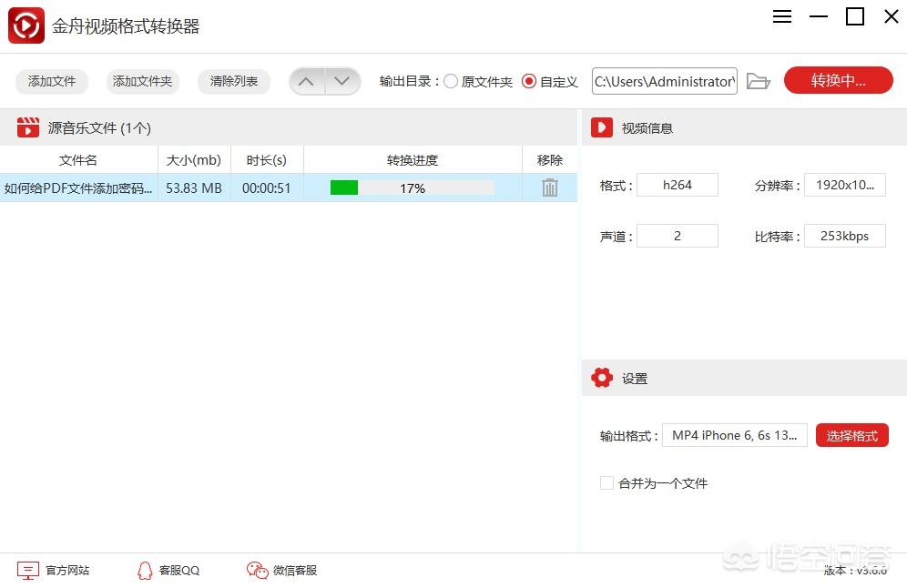Click the h264 format field
Screen dimensions: 907x588
tap(678, 185)
